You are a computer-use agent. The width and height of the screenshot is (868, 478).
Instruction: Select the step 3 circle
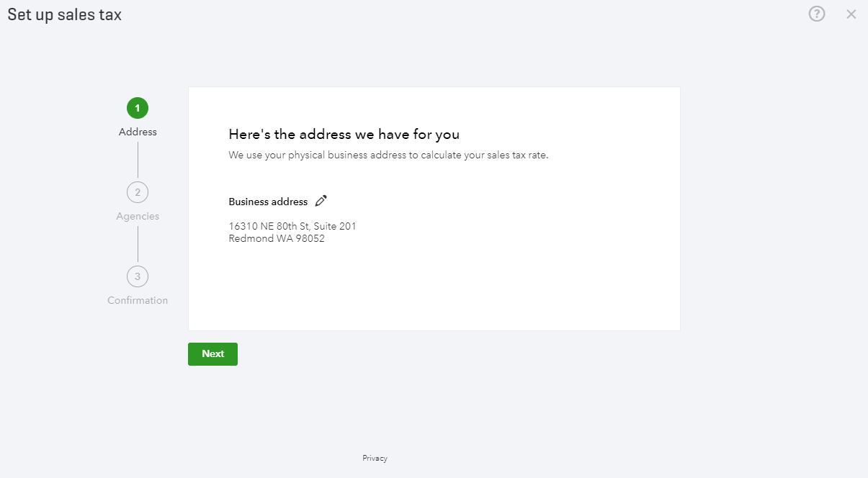(x=138, y=276)
